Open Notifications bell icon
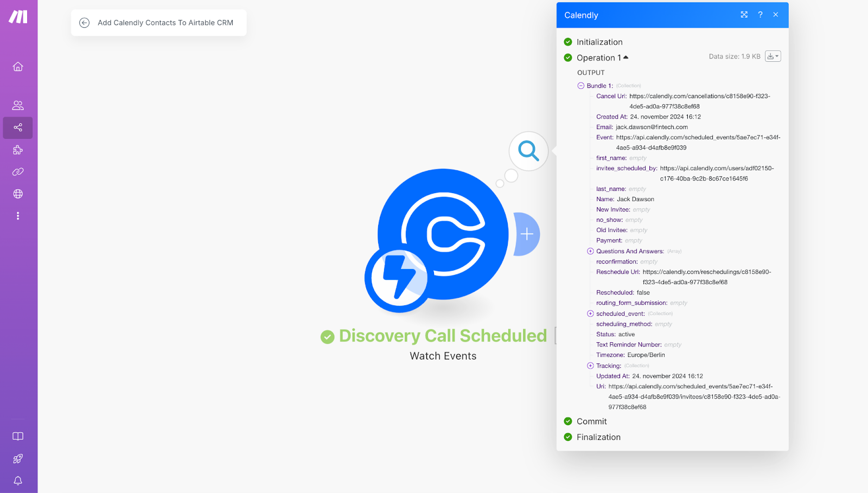 tap(18, 481)
